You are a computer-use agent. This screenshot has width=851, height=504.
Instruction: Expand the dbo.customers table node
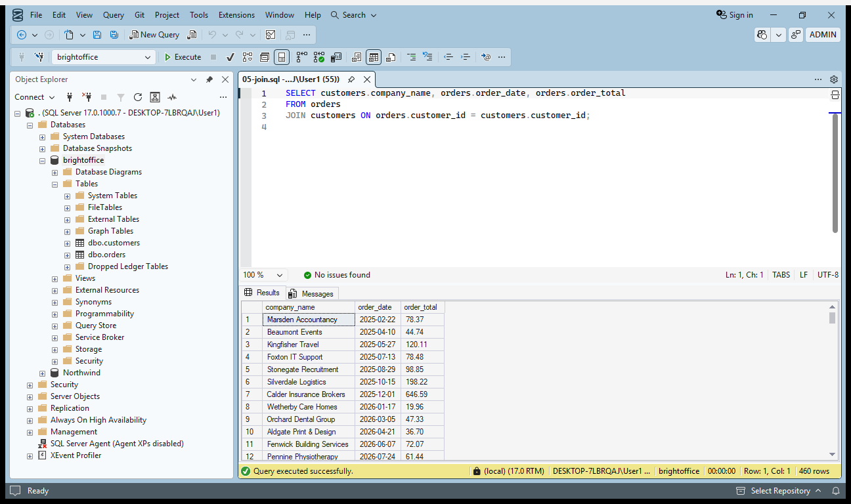(68, 243)
